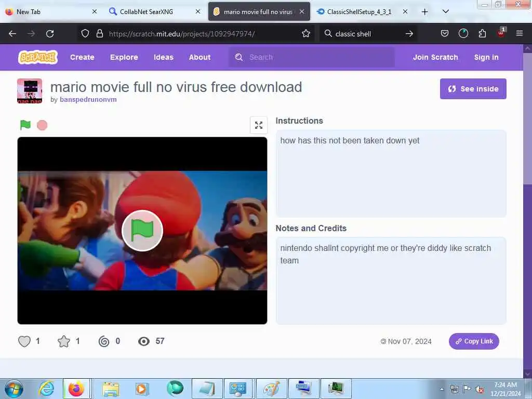Open Windows Explorer folder in taskbar
The image size is (532, 399).
111,389
